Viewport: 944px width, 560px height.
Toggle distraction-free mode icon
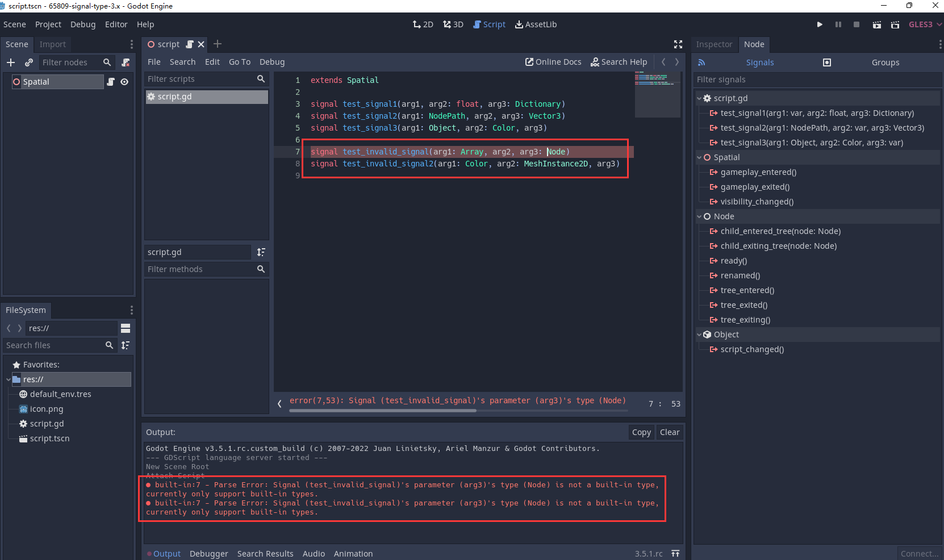tap(678, 44)
